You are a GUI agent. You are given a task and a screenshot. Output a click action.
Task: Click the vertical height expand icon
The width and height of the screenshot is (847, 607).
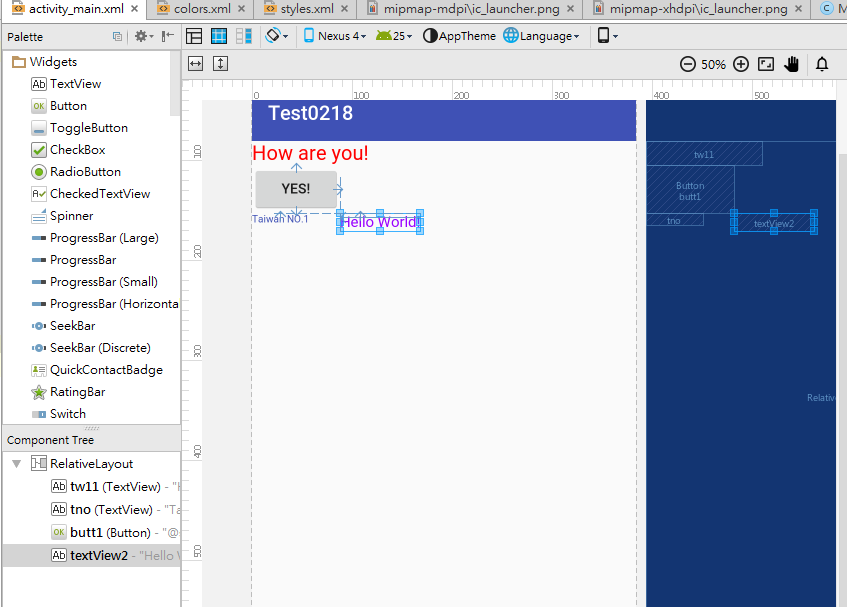[x=220, y=64]
